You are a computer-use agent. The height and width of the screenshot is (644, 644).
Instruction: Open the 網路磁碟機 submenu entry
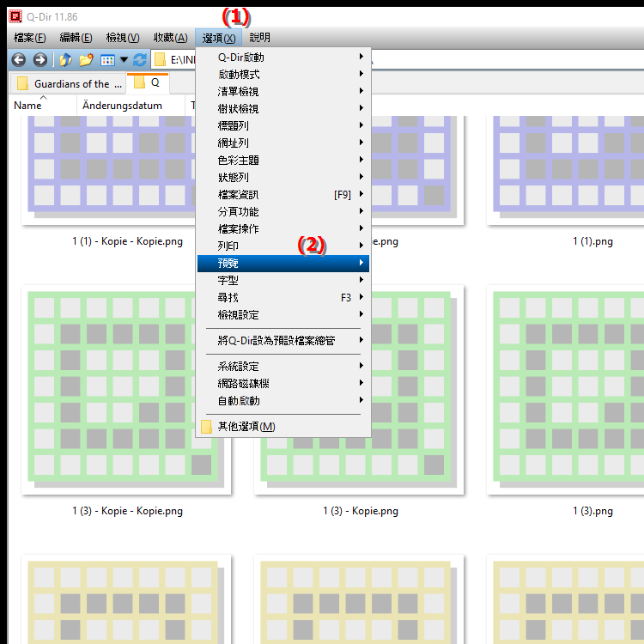(x=283, y=384)
